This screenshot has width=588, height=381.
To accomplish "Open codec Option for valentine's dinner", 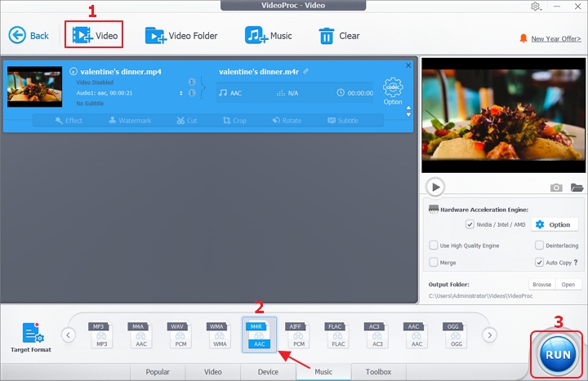I will [393, 91].
